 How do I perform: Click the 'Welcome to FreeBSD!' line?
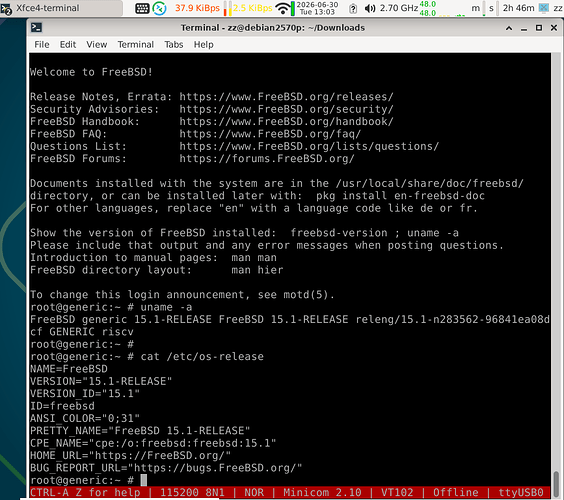pyautogui.click(x=91, y=72)
